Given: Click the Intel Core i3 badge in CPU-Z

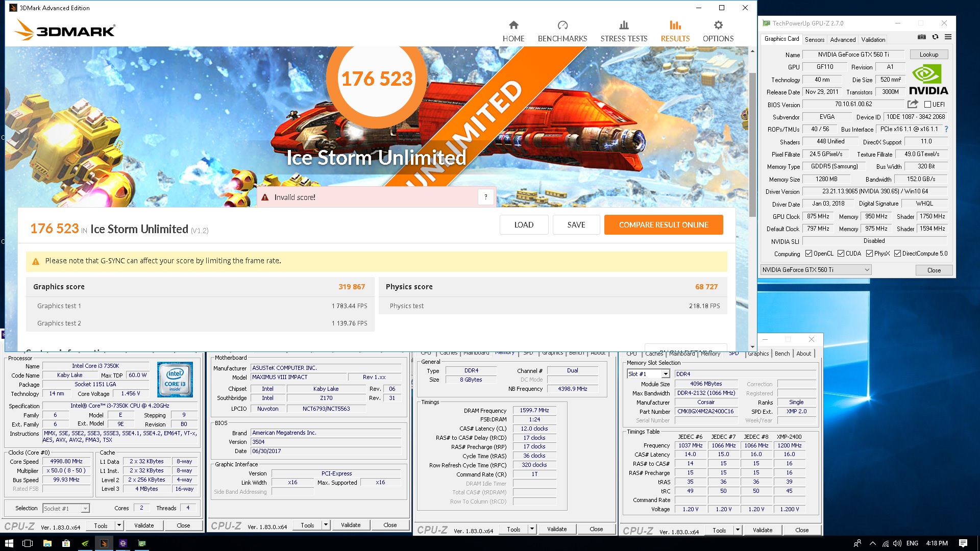Looking at the screenshot, I should point(175,379).
